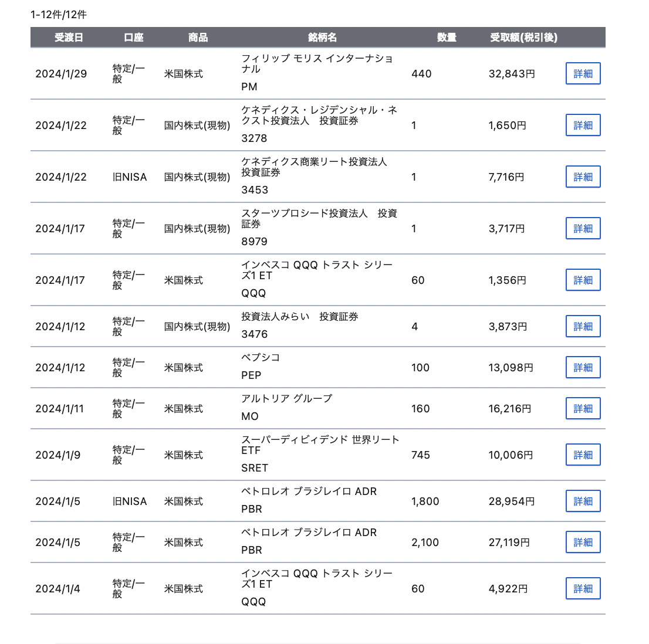649x644 pixels.
Task: Click the date 2024/1/9
Action: pos(58,455)
